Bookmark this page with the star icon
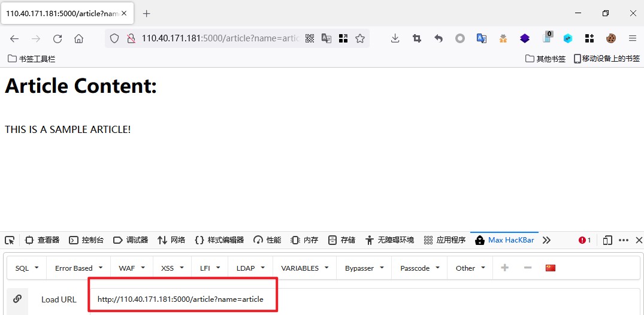The height and width of the screenshot is (315, 644). click(360, 38)
